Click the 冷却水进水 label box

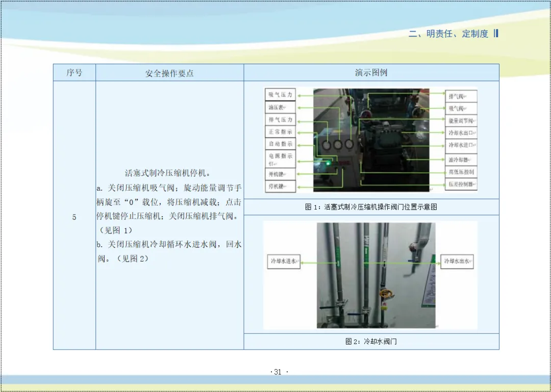point(284,262)
